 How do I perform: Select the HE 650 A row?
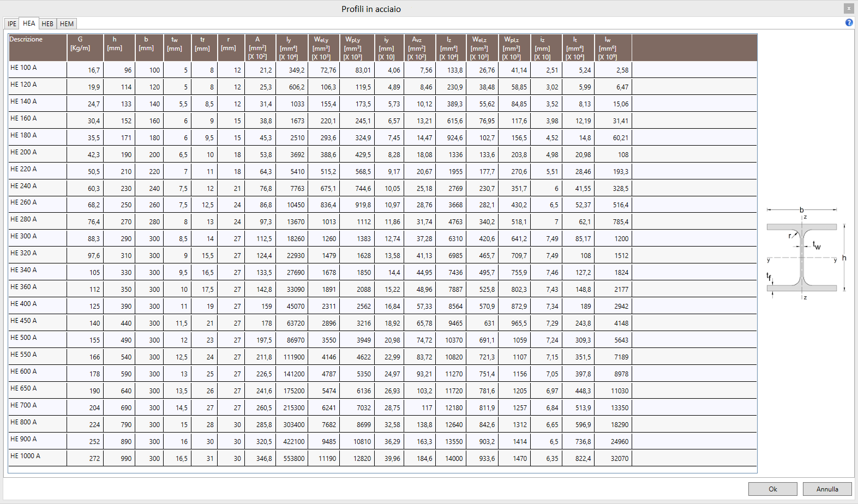383,391
